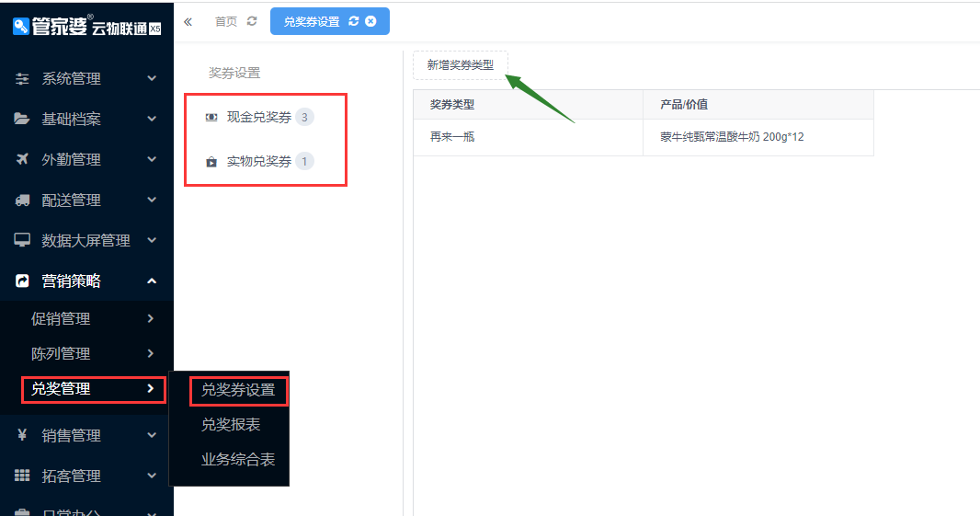Click the 销售管理 yen icon

click(22, 436)
